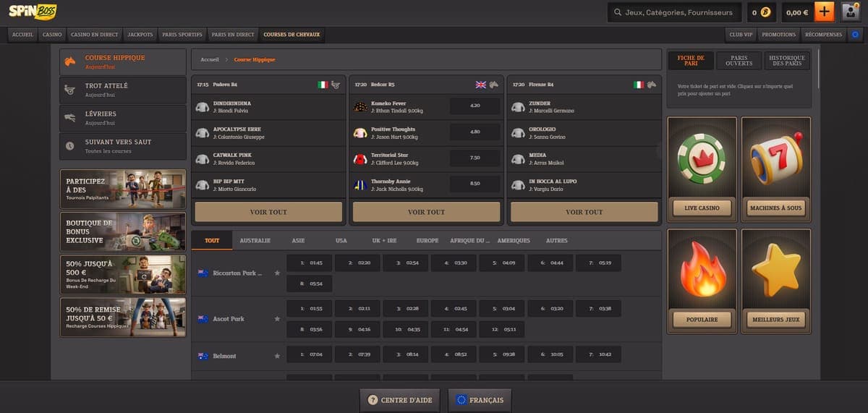Go to Paris Sportifs in the navigation

pyautogui.click(x=181, y=34)
